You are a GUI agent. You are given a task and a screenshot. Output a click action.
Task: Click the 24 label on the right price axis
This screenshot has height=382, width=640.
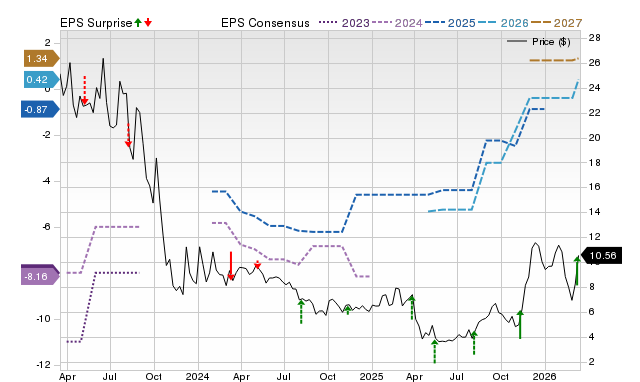pyautogui.click(x=595, y=88)
